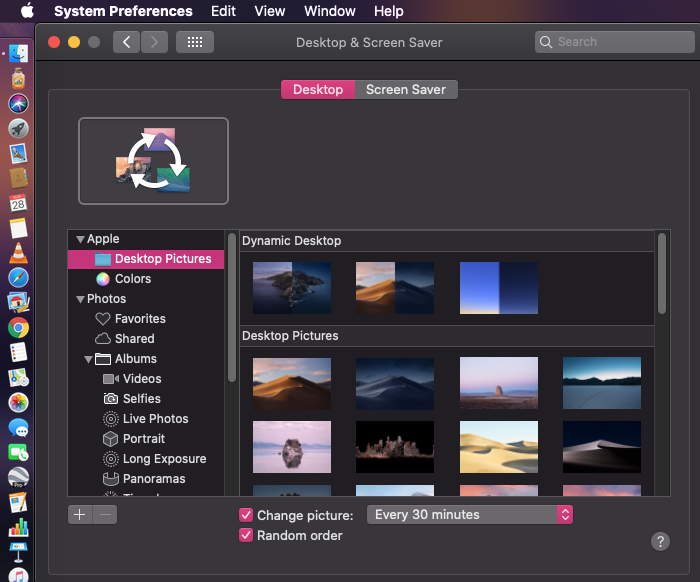
Task: Open Safari compass icon in Dock
Action: (18, 278)
